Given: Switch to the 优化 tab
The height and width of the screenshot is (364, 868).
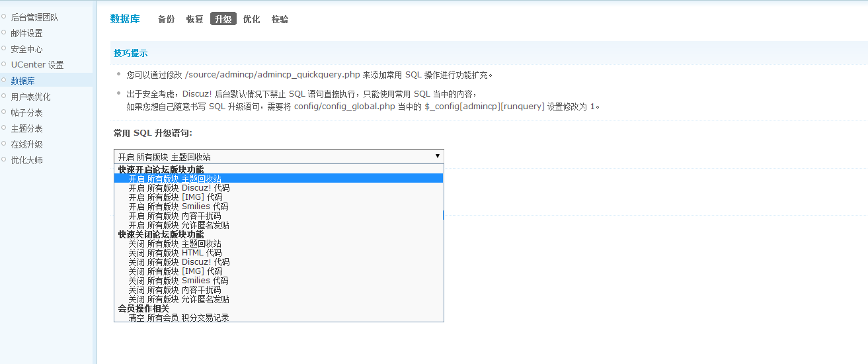Looking at the screenshot, I should tap(251, 19).
